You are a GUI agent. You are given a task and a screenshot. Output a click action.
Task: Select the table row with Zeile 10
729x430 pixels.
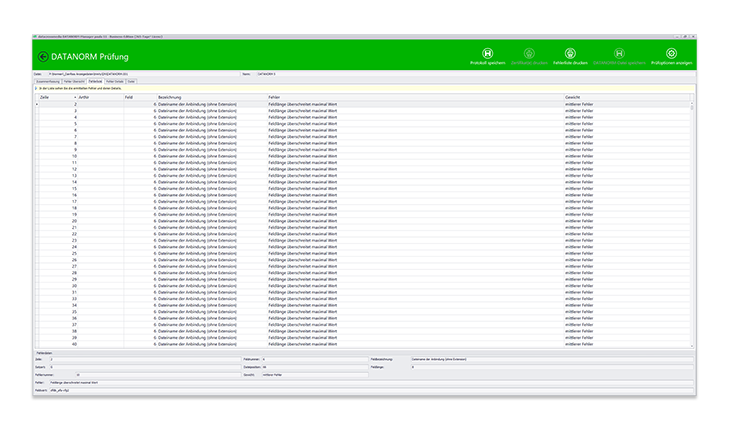pyautogui.click(x=364, y=156)
